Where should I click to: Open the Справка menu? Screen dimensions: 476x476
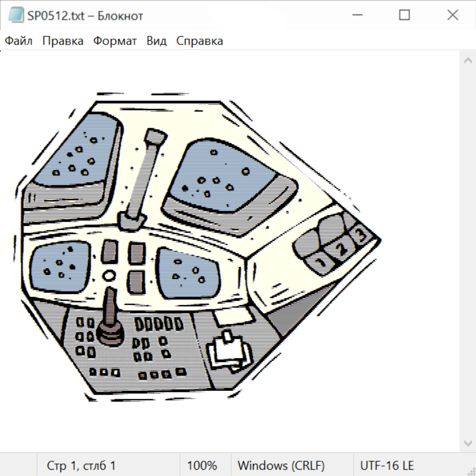(x=199, y=41)
